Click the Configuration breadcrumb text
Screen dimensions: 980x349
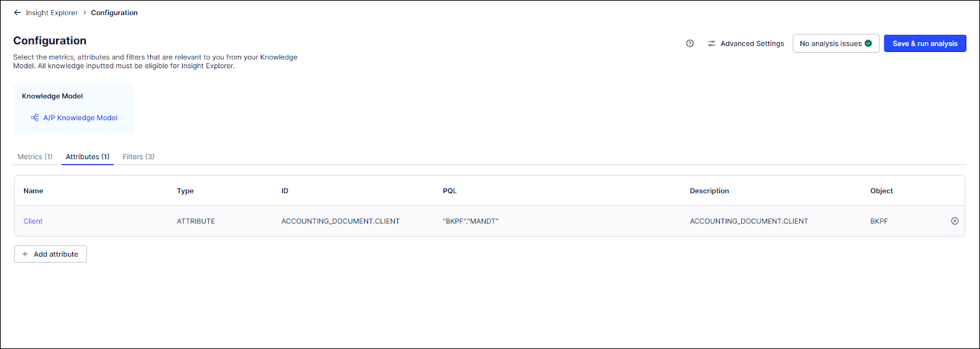point(114,12)
